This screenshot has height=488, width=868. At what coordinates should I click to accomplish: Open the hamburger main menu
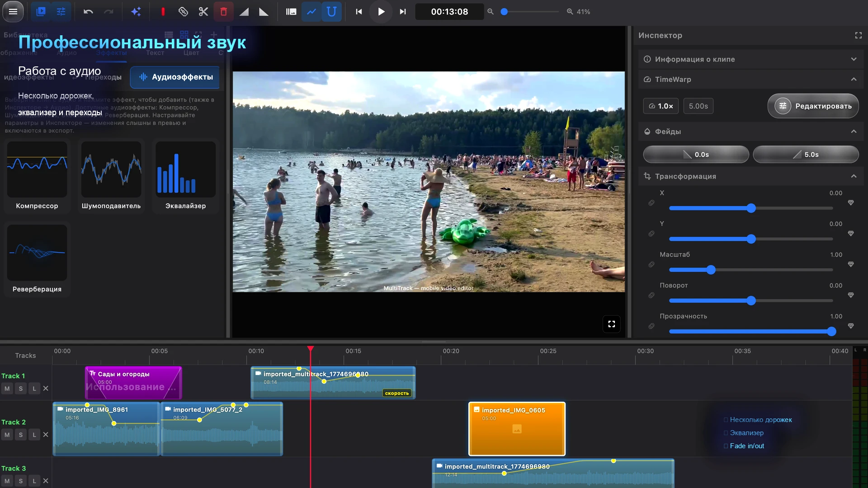pyautogui.click(x=13, y=12)
